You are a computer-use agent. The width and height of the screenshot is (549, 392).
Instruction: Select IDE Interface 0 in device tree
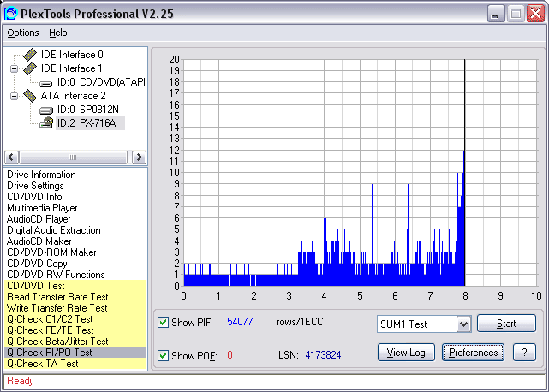72,55
